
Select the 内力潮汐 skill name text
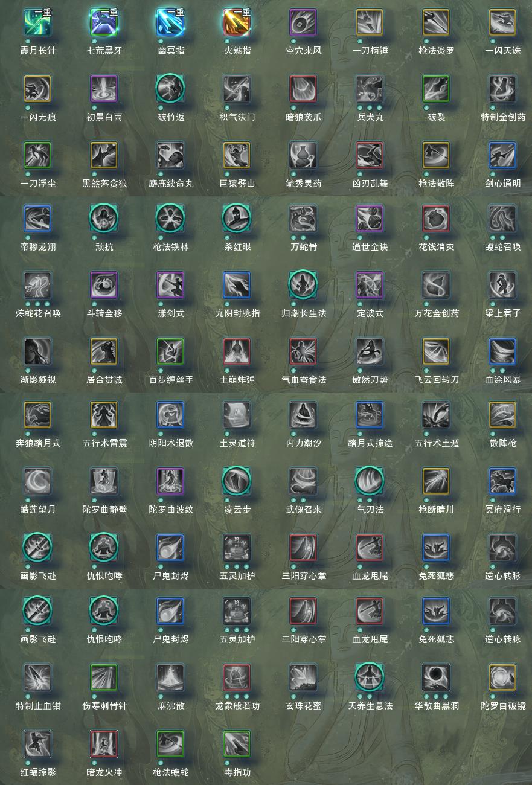click(304, 443)
